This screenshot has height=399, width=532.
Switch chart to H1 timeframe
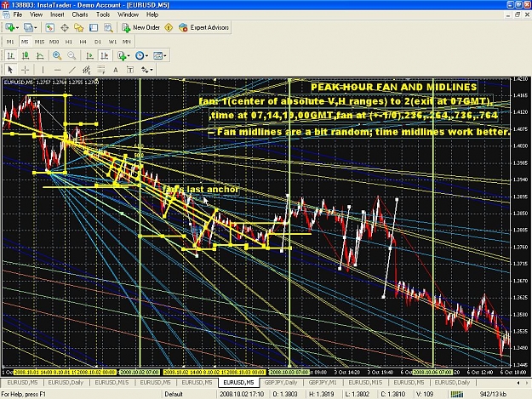[69, 42]
